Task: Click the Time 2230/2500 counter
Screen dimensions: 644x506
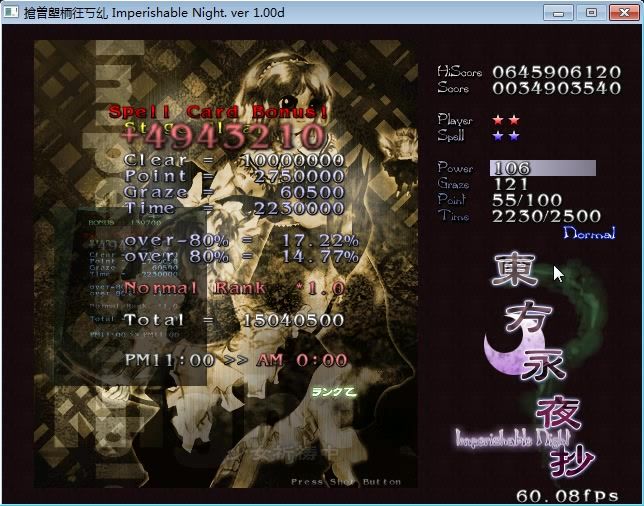Action: pos(546,216)
